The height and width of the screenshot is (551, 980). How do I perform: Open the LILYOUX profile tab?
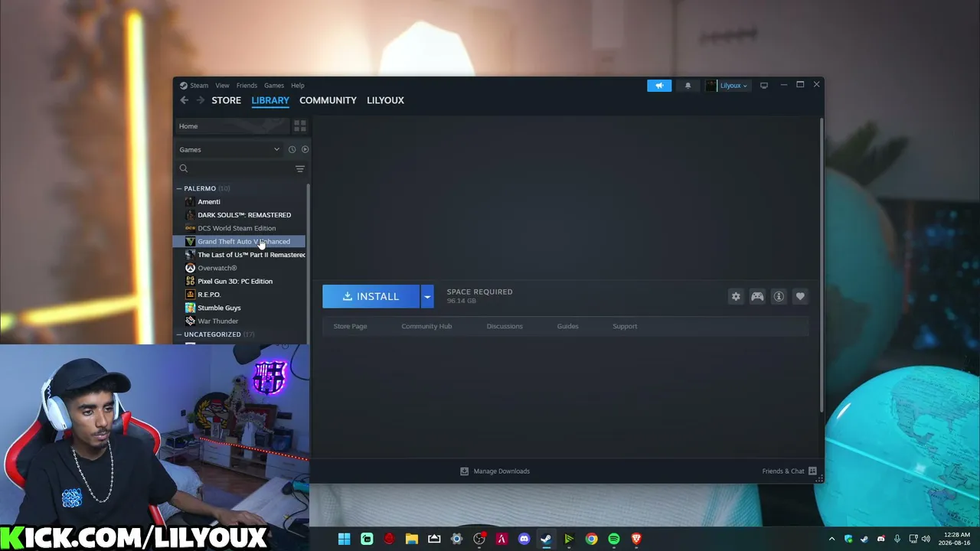pyautogui.click(x=385, y=100)
